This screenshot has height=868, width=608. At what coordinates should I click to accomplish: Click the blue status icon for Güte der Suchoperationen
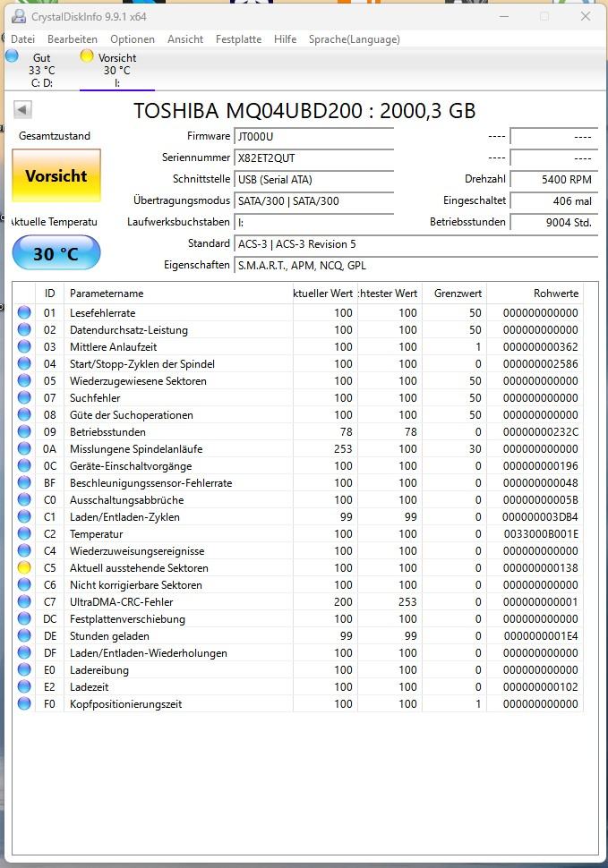(24, 414)
